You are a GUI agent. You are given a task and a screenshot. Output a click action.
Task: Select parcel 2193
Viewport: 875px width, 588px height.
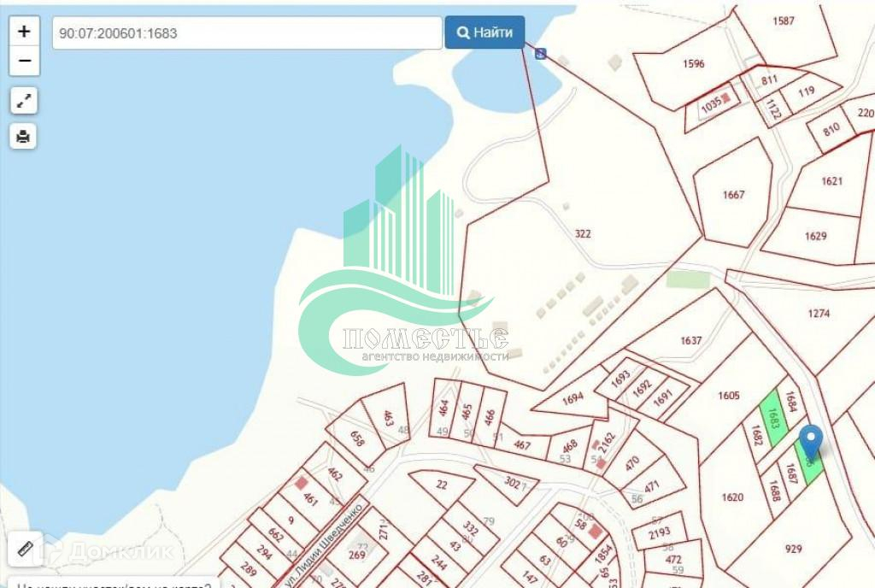pyautogui.click(x=659, y=532)
